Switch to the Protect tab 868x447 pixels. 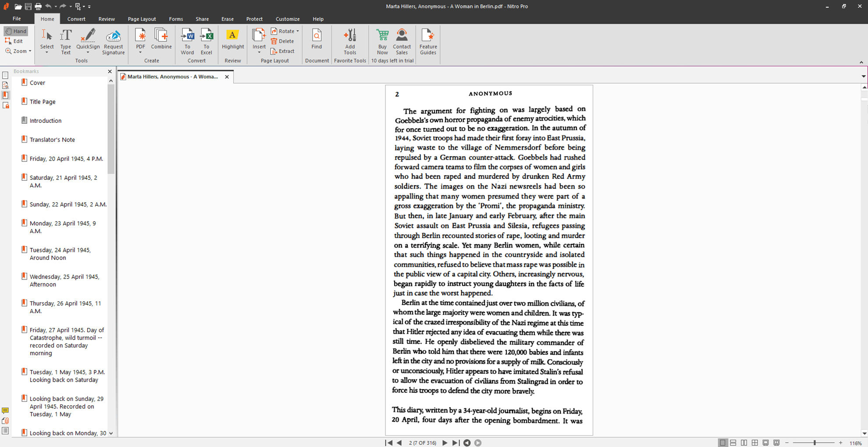[254, 19]
